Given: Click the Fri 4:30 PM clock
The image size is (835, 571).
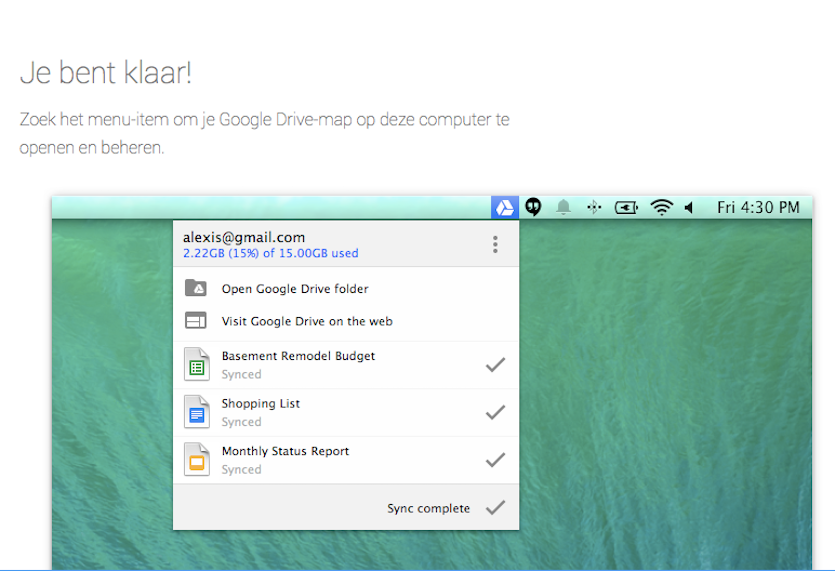Looking at the screenshot, I should point(758,207).
